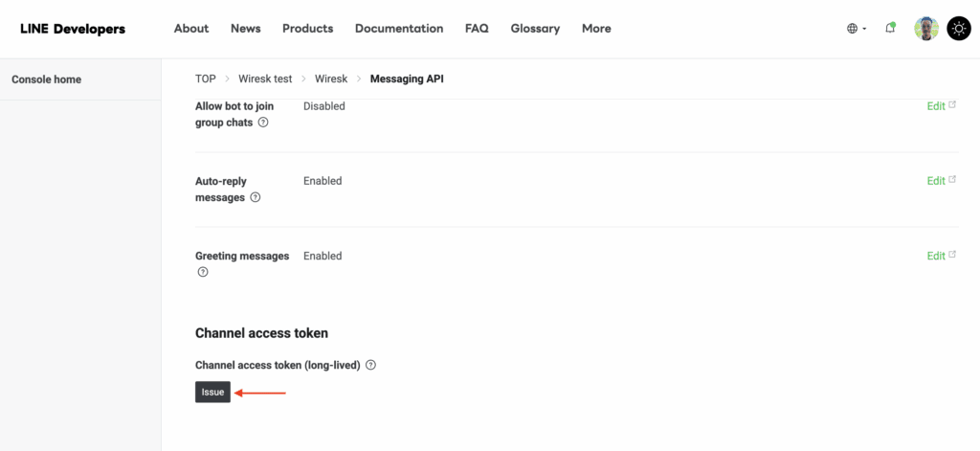Image resolution: width=980 pixels, height=451 pixels.
Task: Click help icon under Greeting messages
Action: pos(203,273)
